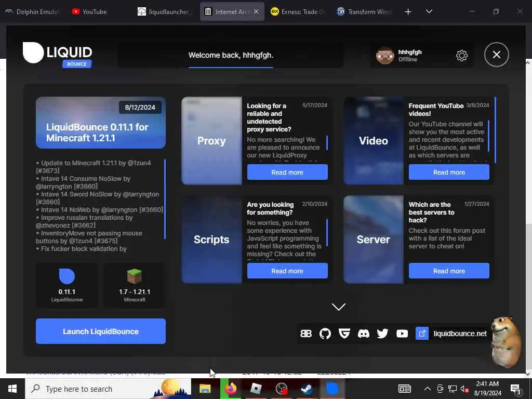Open the Proxy news thumbnail
532x399 pixels.
coord(212,140)
